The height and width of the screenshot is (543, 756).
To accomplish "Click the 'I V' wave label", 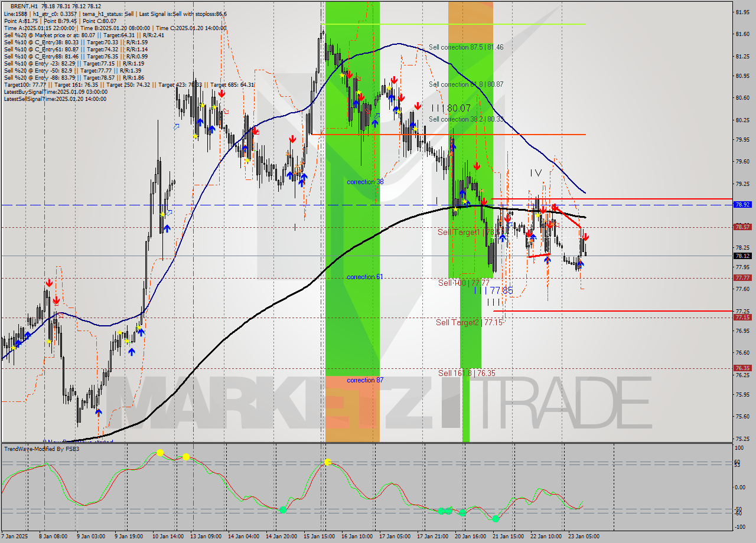I will (536, 173).
